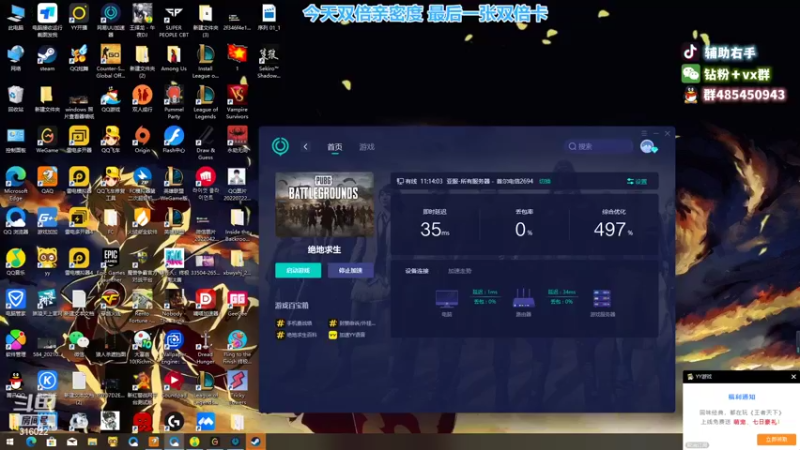Open the 微信 WeChat desktop shortcut
The width and height of the screenshot is (800, 450).
[x=79, y=343]
